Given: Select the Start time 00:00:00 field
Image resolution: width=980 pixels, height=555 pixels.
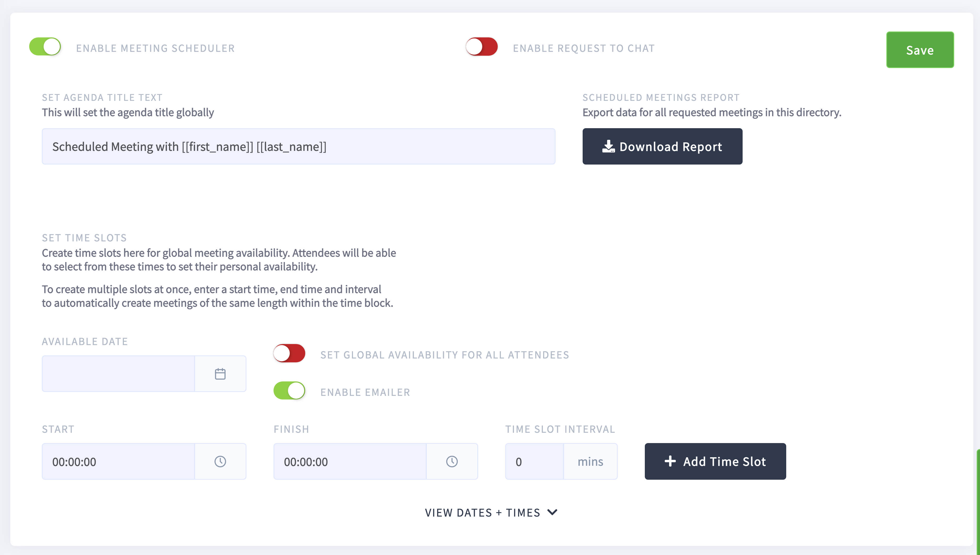Looking at the screenshot, I should pyautogui.click(x=118, y=461).
